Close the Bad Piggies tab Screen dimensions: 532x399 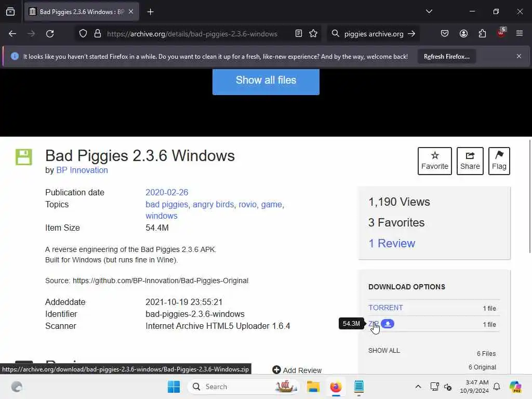131,11
